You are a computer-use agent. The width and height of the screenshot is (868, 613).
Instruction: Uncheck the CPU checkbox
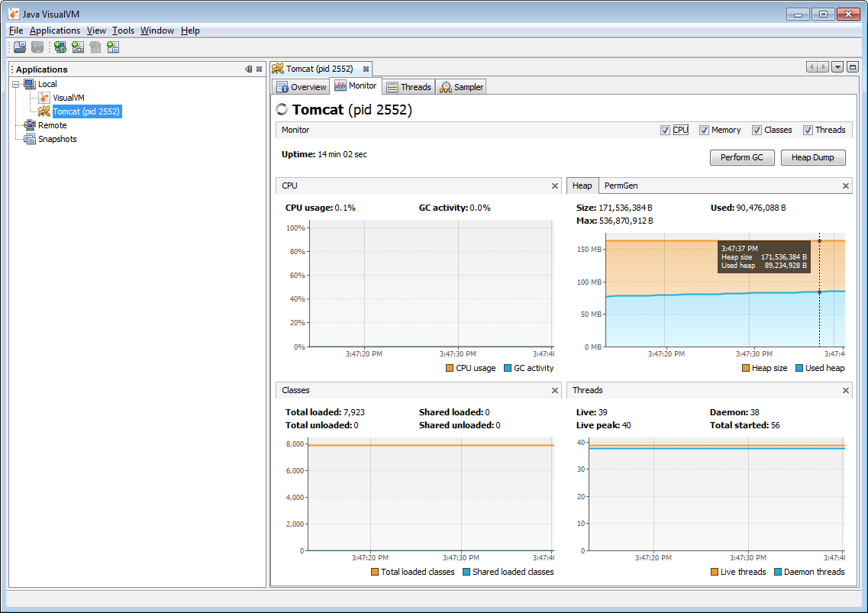pos(666,130)
